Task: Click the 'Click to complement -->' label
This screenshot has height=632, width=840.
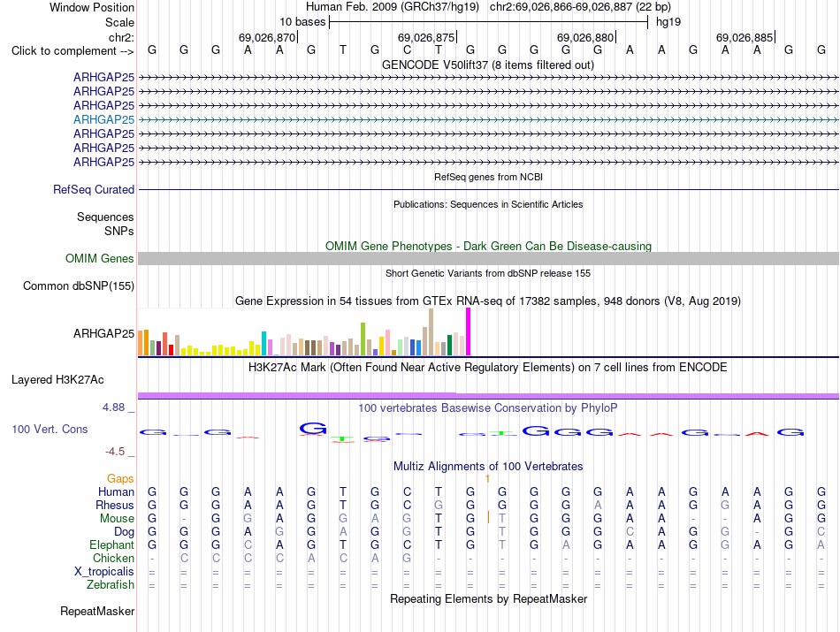Action: pyautogui.click(x=73, y=51)
